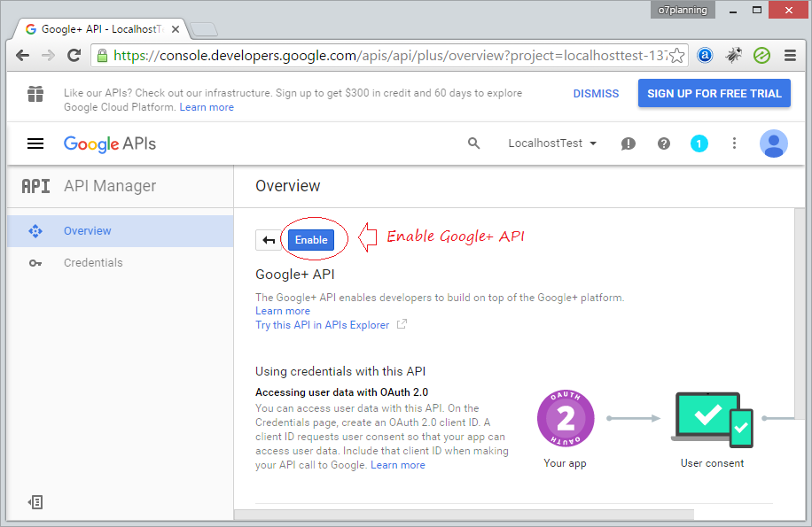Reload the current page
The height and width of the screenshot is (527, 812).
(x=74, y=55)
